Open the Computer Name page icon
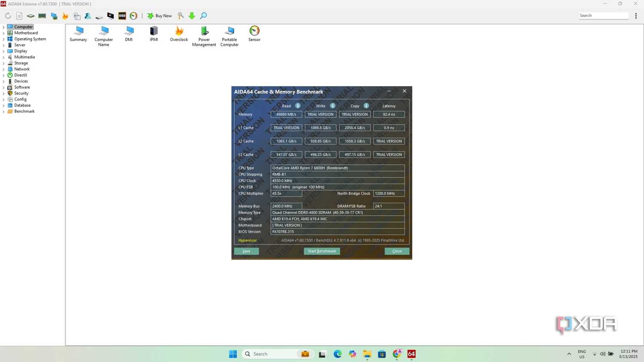 tap(103, 36)
